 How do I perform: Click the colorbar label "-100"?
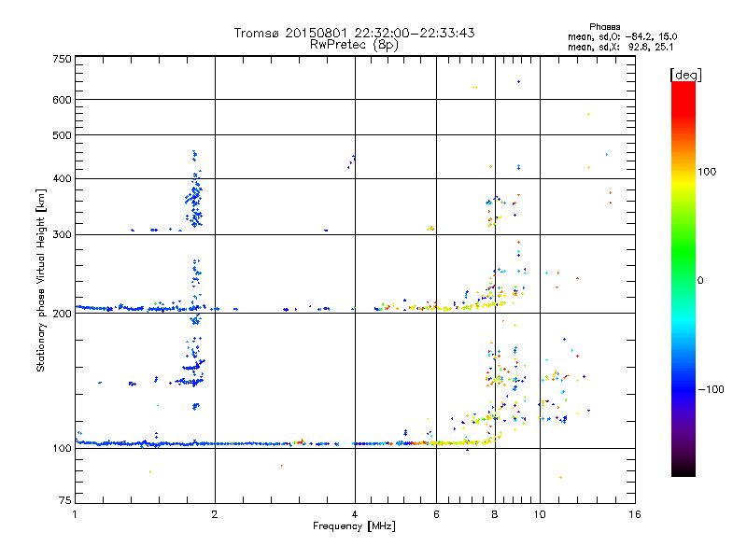711,389
